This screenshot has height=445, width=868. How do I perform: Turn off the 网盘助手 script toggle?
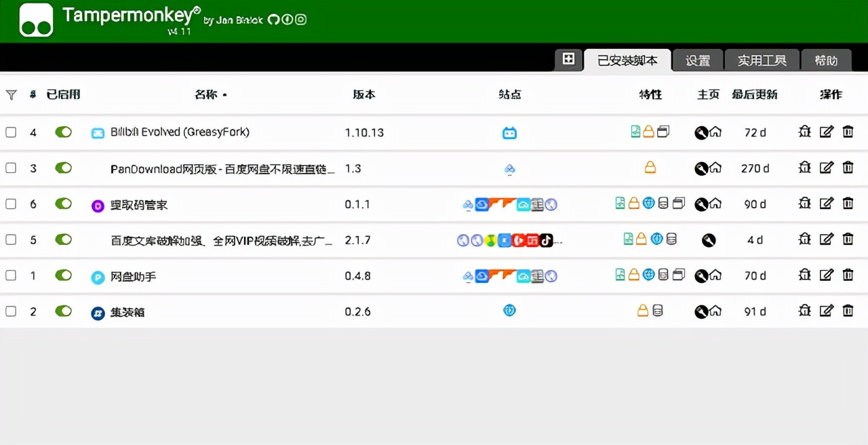(x=63, y=275)
